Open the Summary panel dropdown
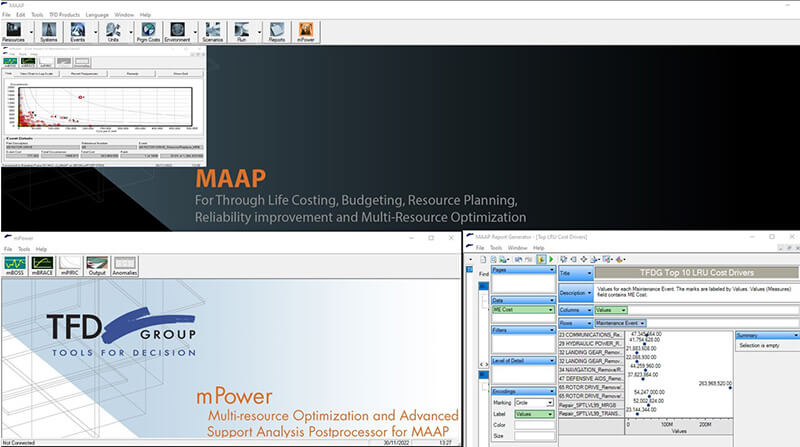 [796, 335]
